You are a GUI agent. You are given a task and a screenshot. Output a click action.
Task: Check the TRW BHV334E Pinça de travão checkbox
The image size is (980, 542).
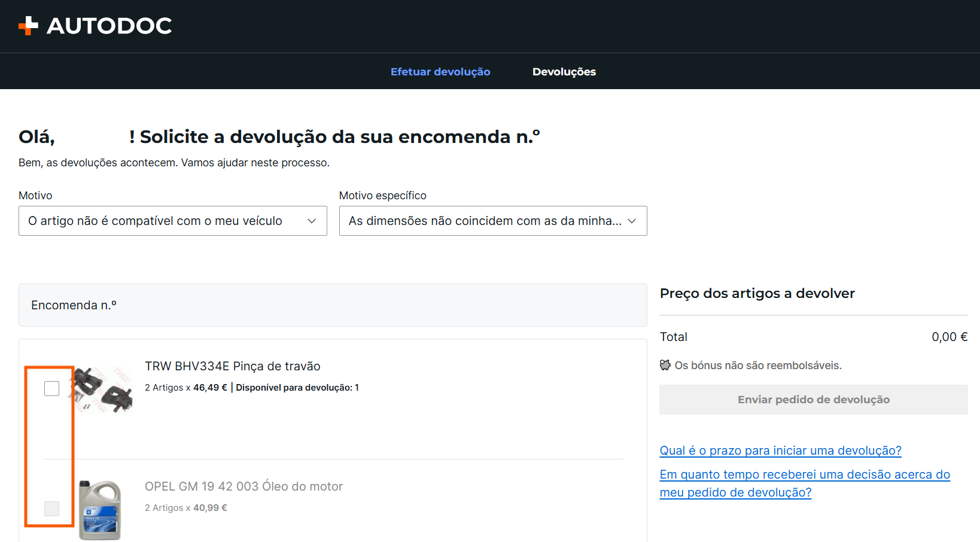(x=52, y=388)
